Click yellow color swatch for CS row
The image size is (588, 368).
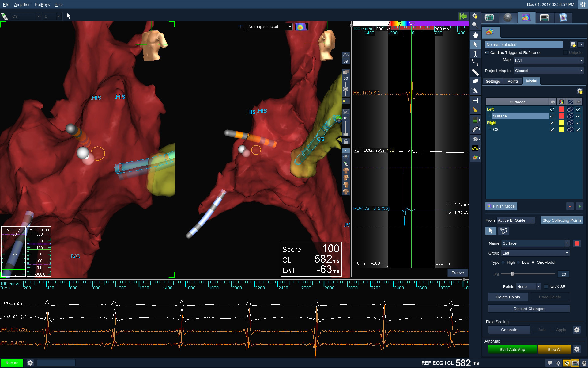[561, 130]
